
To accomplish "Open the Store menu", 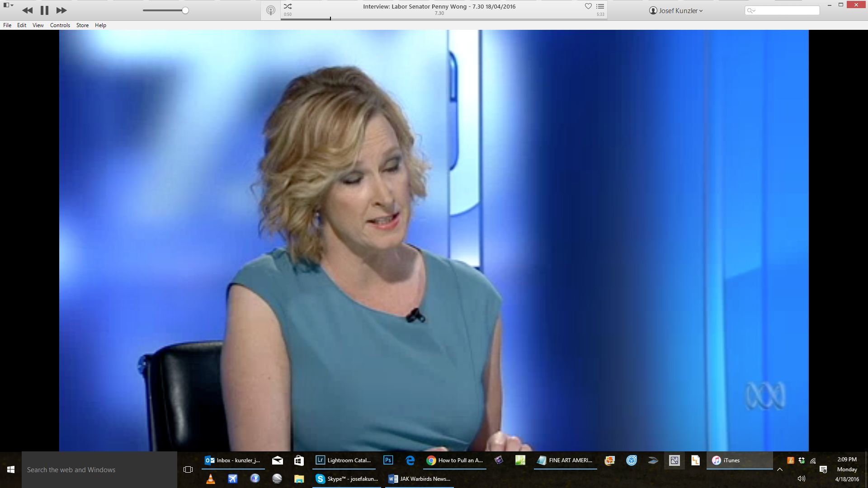I will click(82, 25).
